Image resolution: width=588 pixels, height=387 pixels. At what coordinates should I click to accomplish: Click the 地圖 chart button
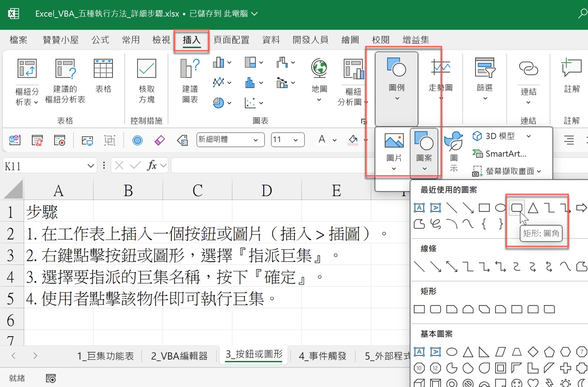pyautogui.click(x=319, y=80)
